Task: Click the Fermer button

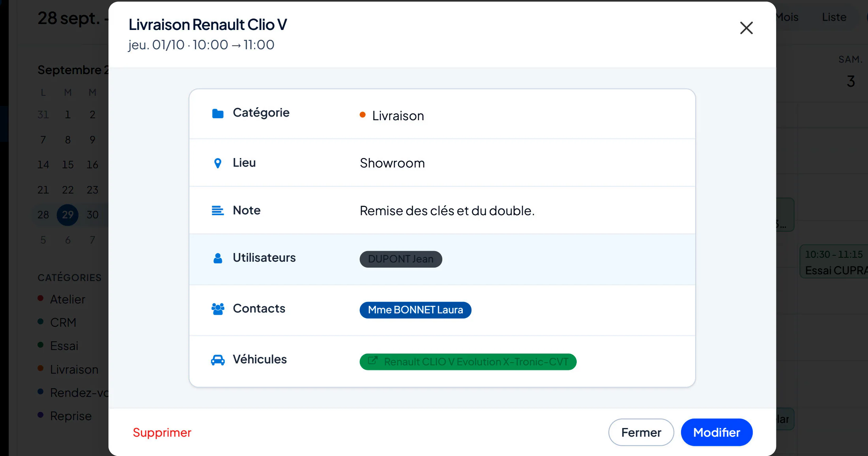Action: [641, 432]
